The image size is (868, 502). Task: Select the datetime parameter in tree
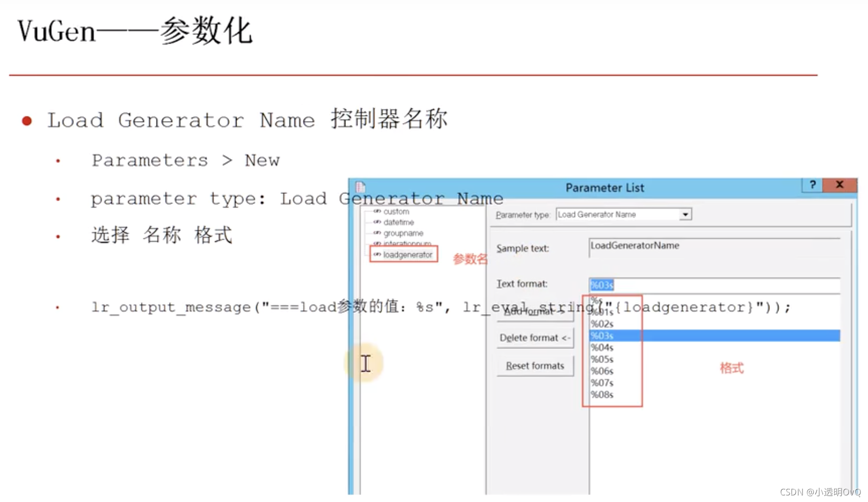click(398, 222)
